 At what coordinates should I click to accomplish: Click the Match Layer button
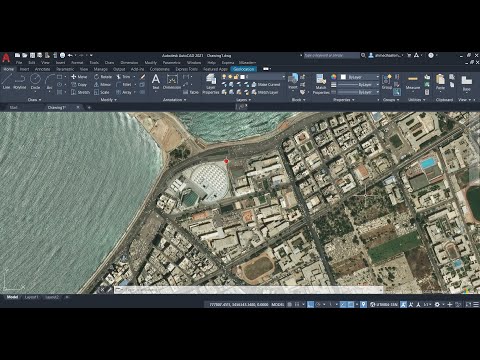click(265, 92)
